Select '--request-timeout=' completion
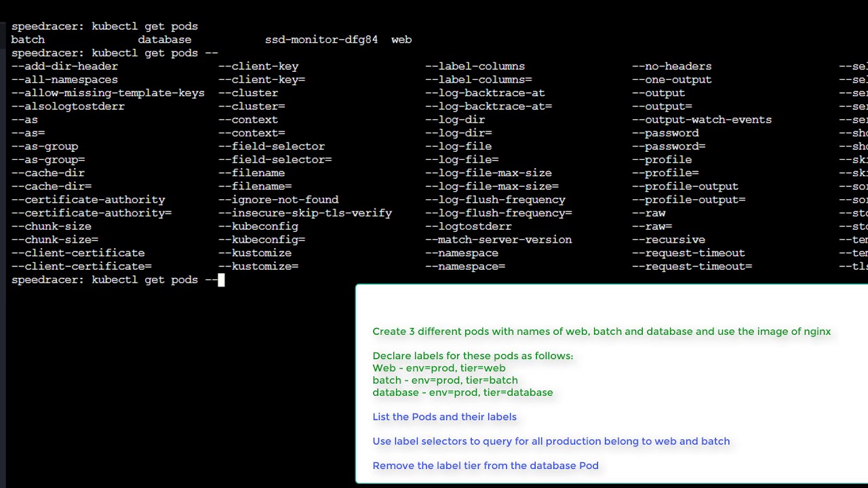 (x=692, y=266)
